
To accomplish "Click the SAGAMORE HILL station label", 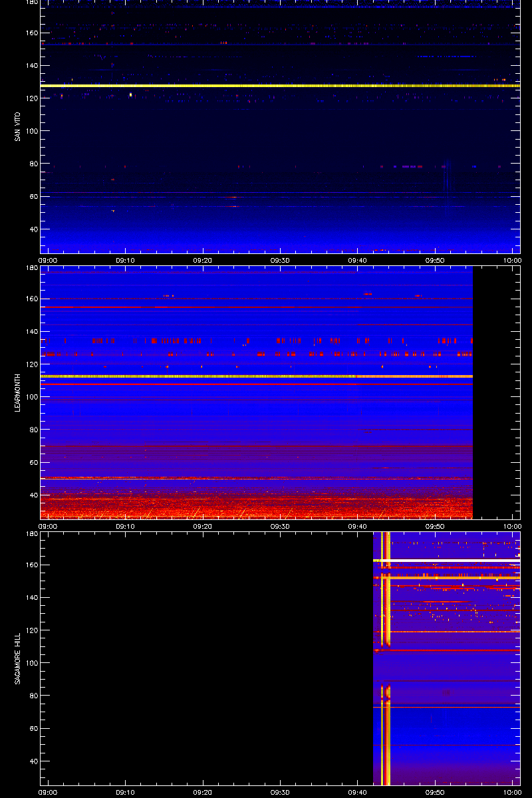I will [x=17, y=658].
